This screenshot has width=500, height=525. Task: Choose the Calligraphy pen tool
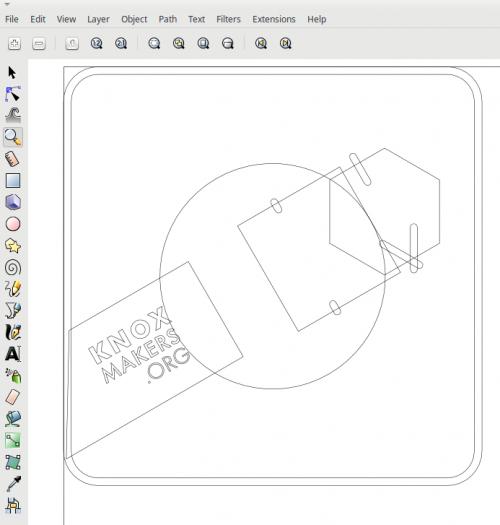pyautogui.click(x=13, y=332)
